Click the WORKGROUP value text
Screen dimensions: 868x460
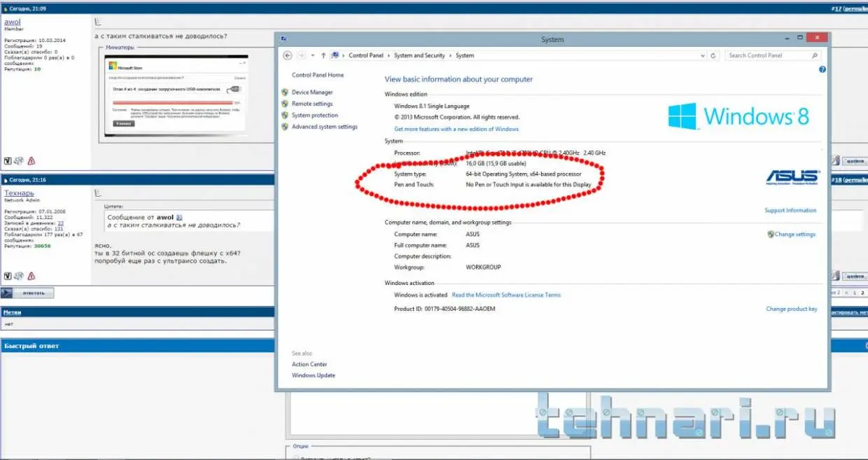click(x=484, y=267)
